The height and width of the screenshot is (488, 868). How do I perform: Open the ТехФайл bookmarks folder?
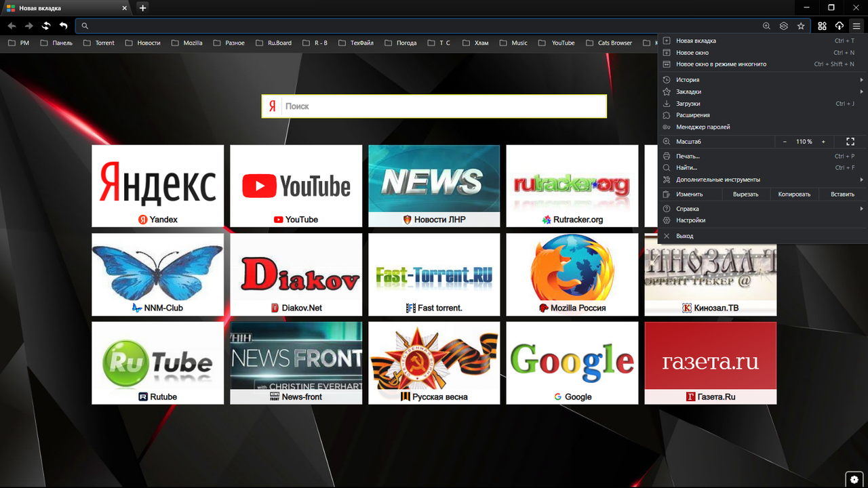pos(356,43)
